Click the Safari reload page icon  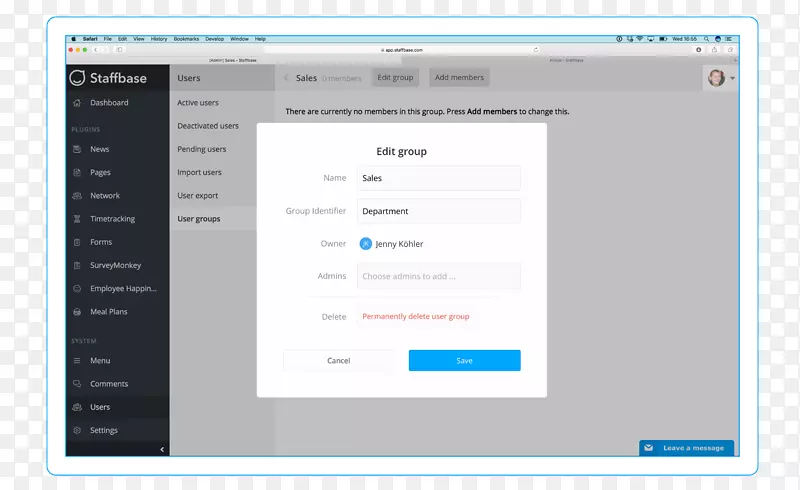click(x=536, y=50)
